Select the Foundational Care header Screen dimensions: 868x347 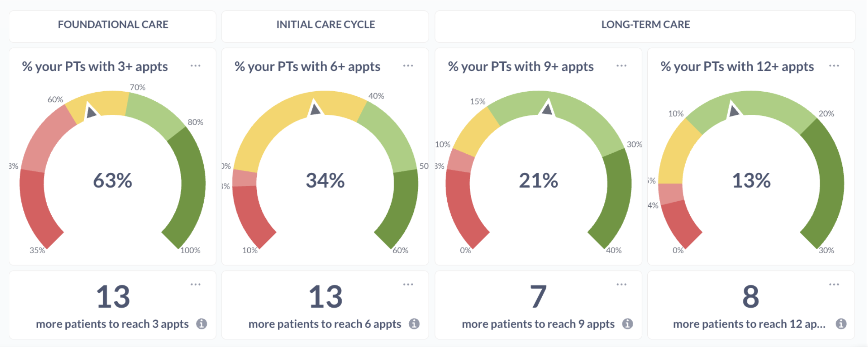tap(113, 25)
